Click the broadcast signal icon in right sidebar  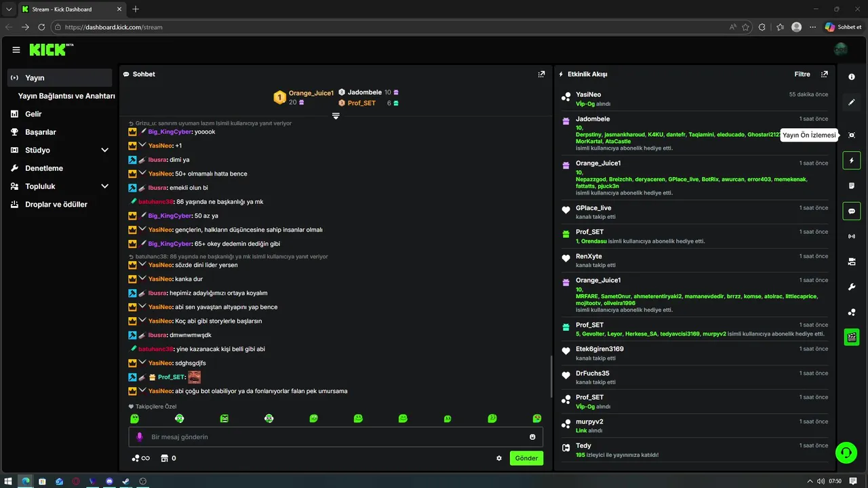pos(852,237)
